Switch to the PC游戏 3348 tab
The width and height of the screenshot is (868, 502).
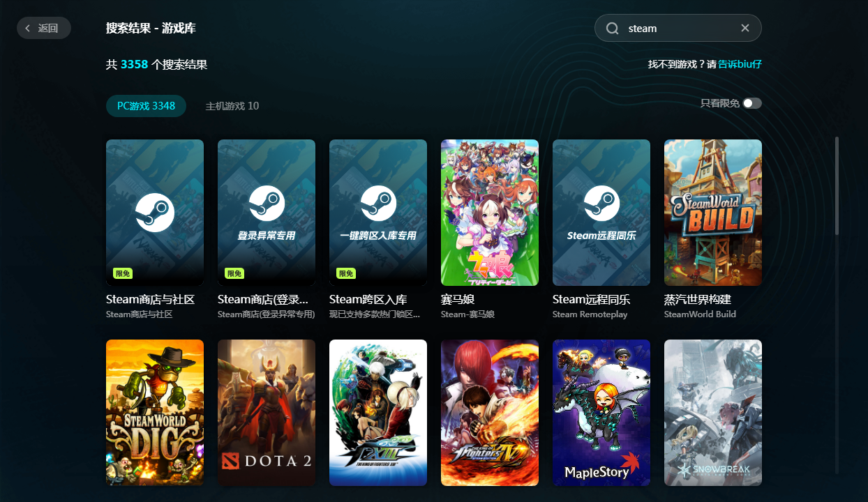pos(146,106)
